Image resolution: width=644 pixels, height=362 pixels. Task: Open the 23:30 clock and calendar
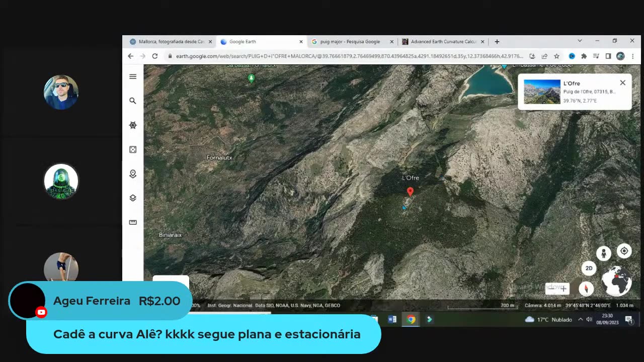click(x=607, y=319)
